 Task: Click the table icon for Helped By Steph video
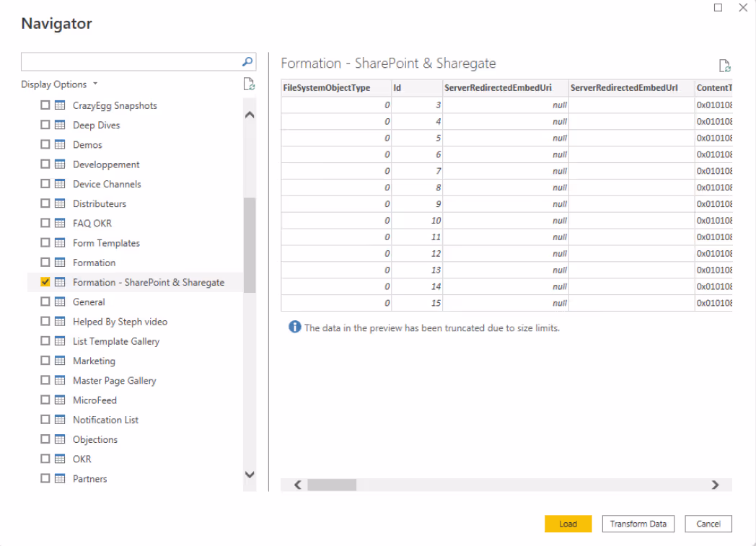point(60,322)
